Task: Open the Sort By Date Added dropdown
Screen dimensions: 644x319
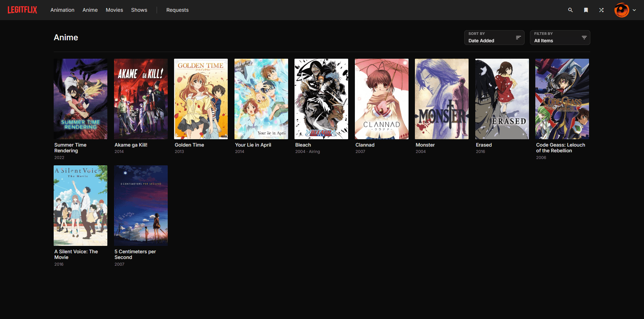Action: pos(494,38)
